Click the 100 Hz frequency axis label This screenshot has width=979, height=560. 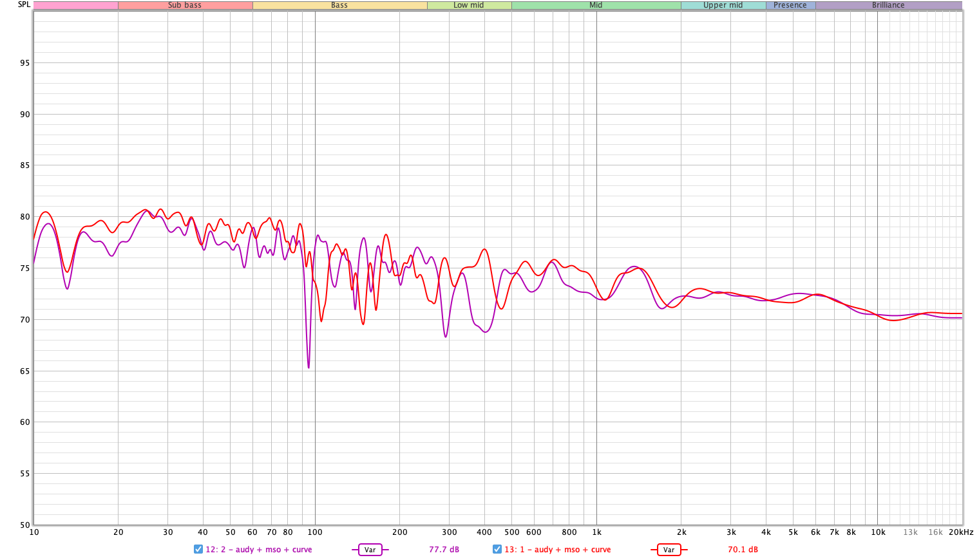tap(315, 532)
